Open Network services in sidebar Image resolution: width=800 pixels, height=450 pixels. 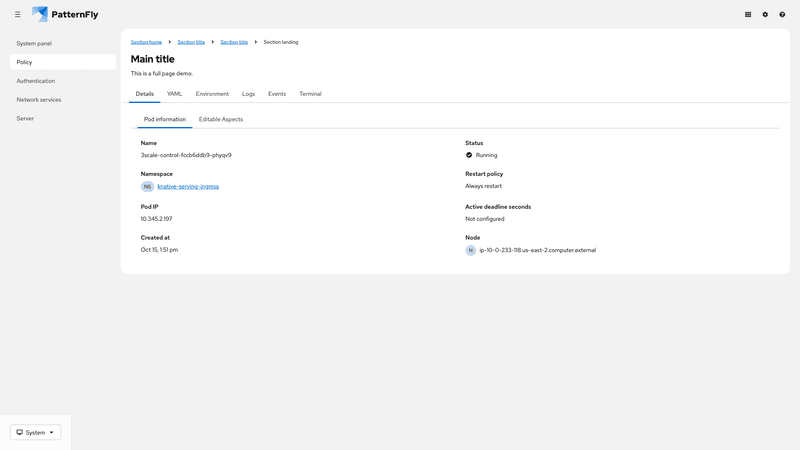point(39,100)
